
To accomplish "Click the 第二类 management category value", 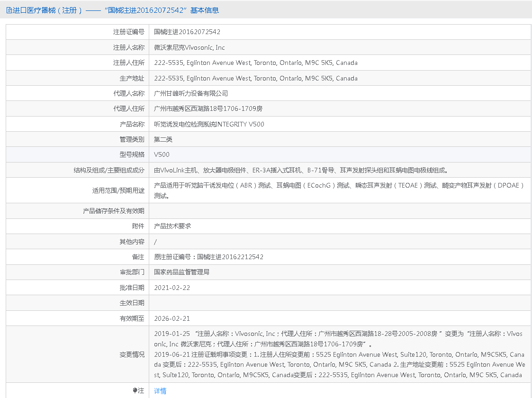I will tap(163, 139).
